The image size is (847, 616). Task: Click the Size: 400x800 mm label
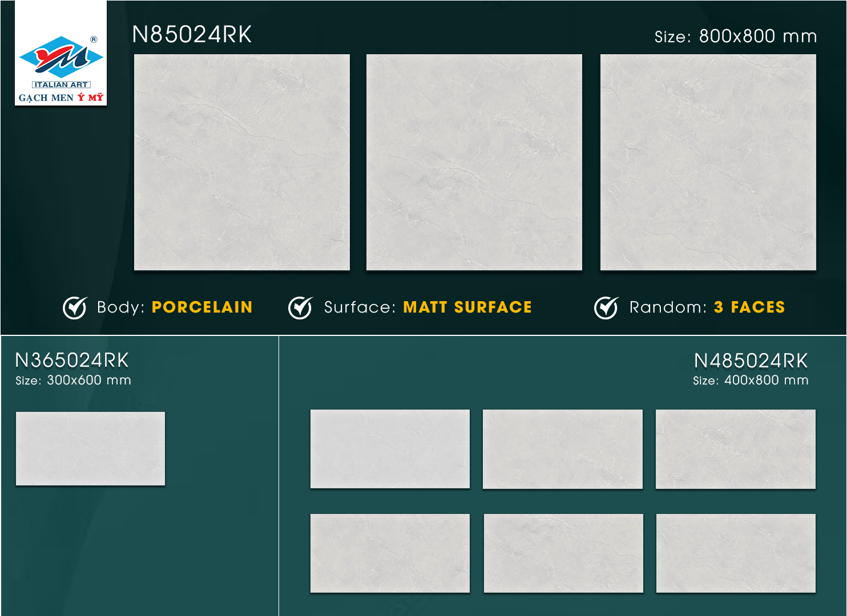pos(751,380)
